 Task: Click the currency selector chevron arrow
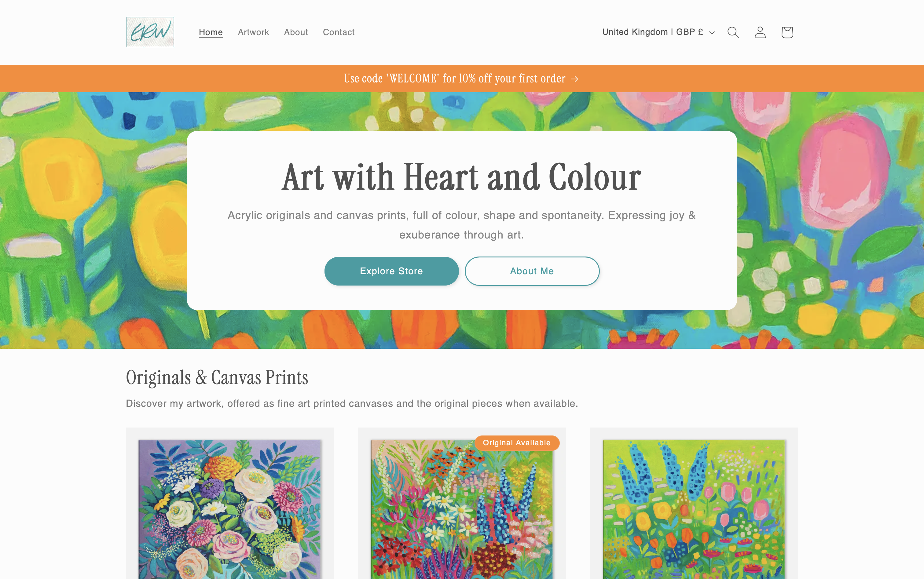click(712, 33)
